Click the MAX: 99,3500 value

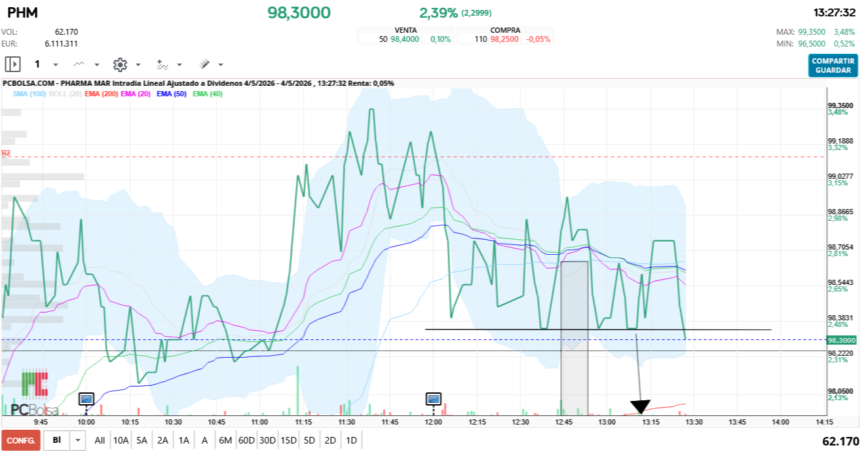click(x=812, y=31)
